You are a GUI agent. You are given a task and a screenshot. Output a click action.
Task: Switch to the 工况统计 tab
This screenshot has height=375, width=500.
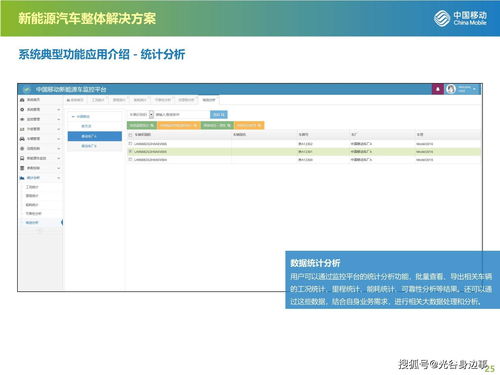pos(98,100)
